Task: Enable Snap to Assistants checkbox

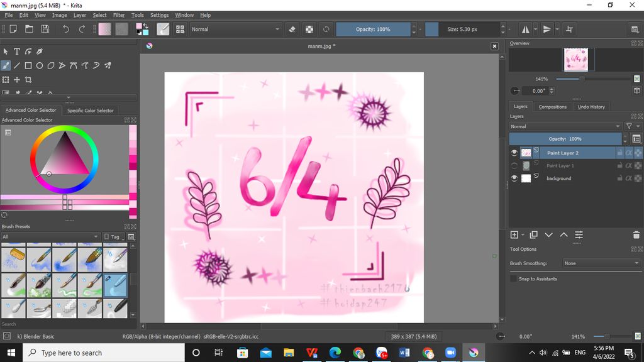Action: tap(513, 278)
